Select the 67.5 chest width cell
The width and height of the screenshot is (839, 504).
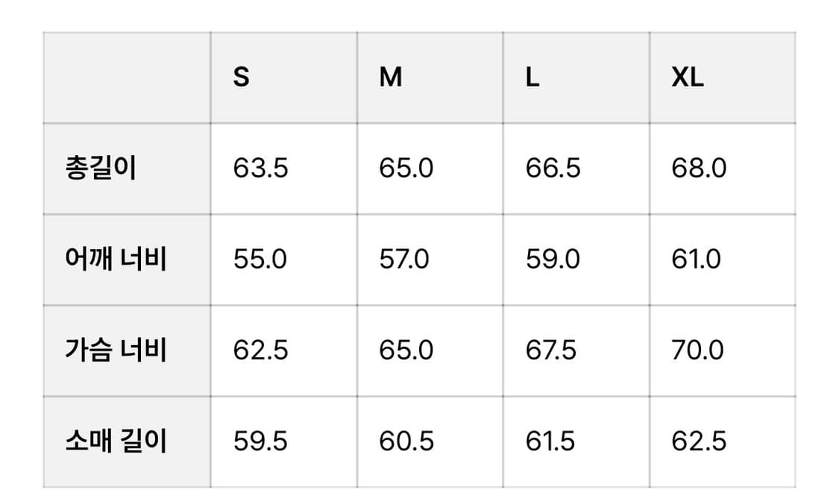551,350
